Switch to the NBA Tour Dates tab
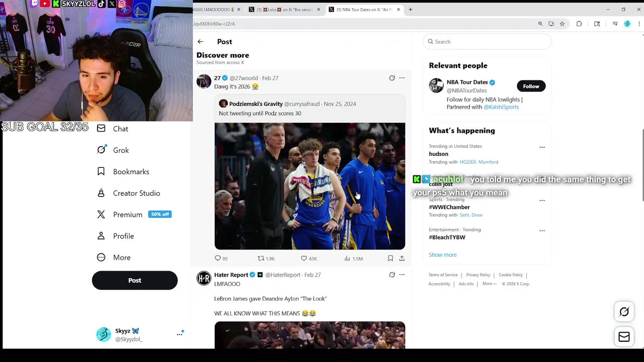644x362 pixels. [364, 10]
